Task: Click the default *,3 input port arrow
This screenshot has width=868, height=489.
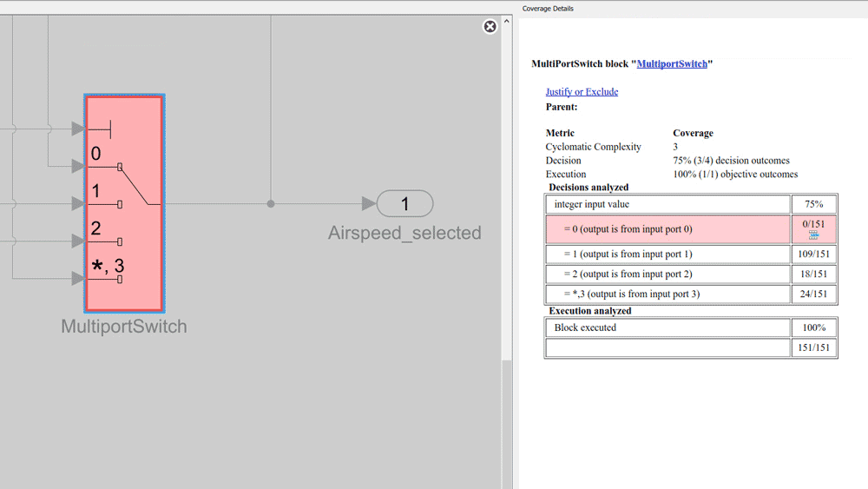Action: pyautogui.click(x=78, y=279)
